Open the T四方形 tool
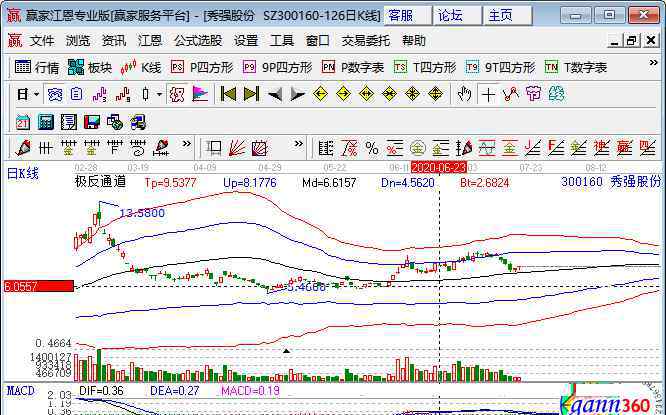The height and width of the screenshot is (415, 666). 425,67
